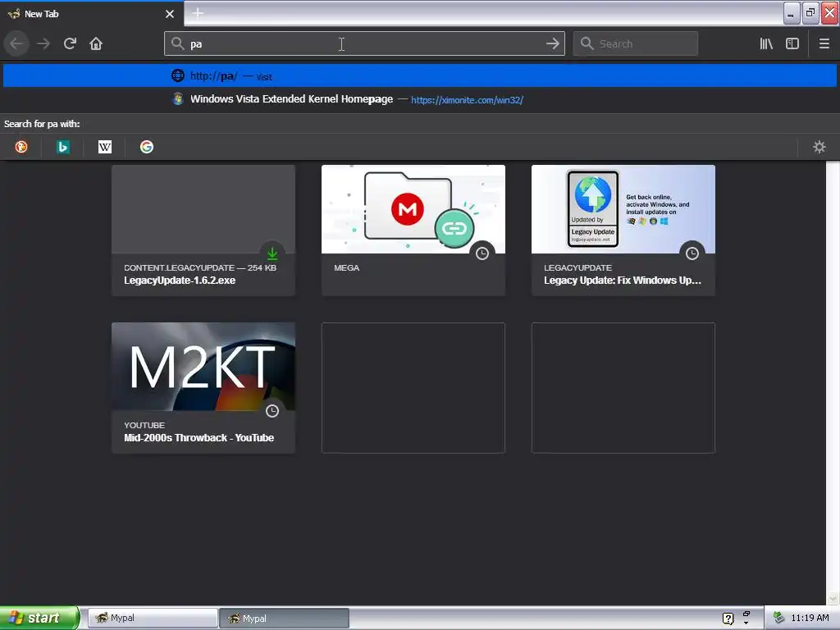Switch to second Mypal taskbar window

(x=284, y=618)
